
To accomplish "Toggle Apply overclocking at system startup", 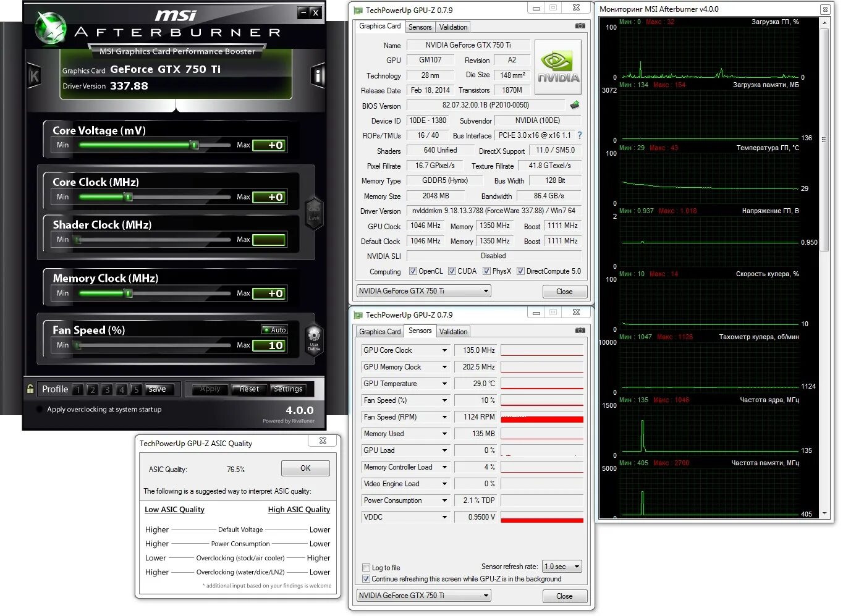I will pyautogui.click(x=40, y=409).
